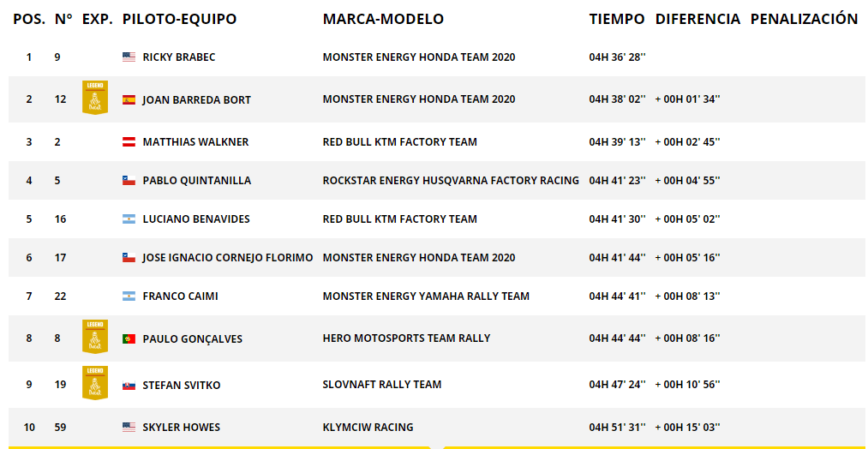Click the USA flag next to Ricky Brabec

[x=129, y=57]
